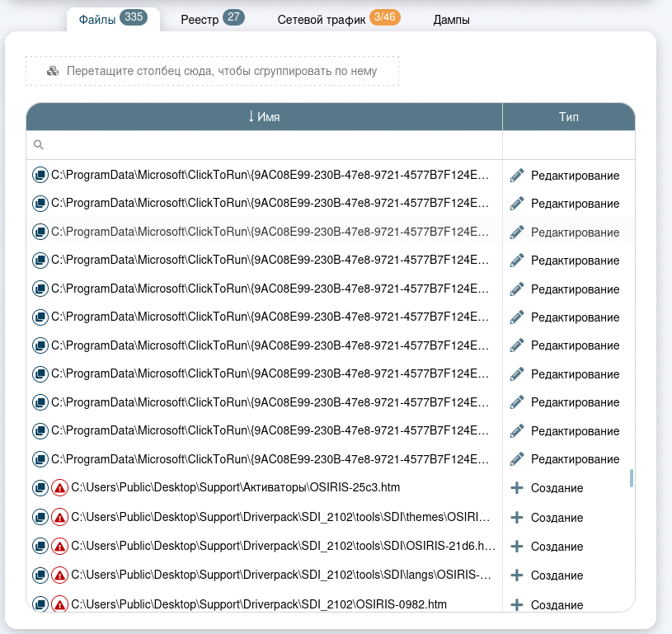Focus the Тип column filter field
This screenshot has width=672, height=634.
click(x=568, y=145)
